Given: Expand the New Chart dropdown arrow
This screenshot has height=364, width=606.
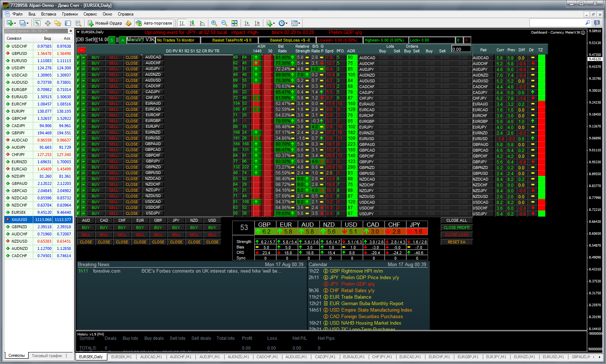Looking at the screenshot, I should pos(15,23).
